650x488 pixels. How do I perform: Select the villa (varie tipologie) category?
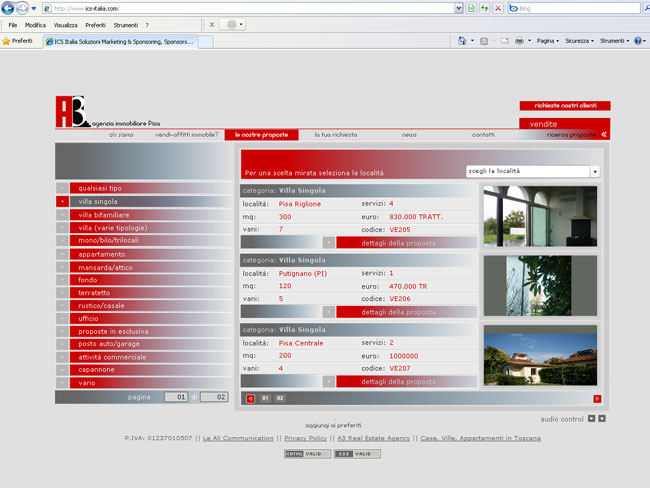(143, 228)
